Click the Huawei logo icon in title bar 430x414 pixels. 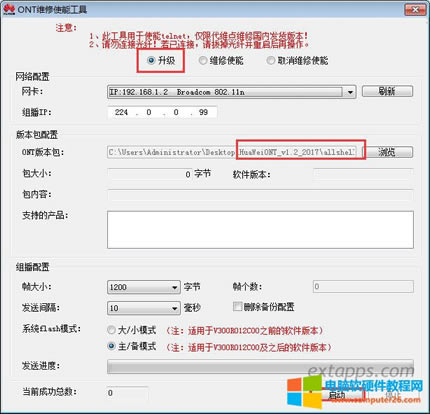(x=9, y=9)
